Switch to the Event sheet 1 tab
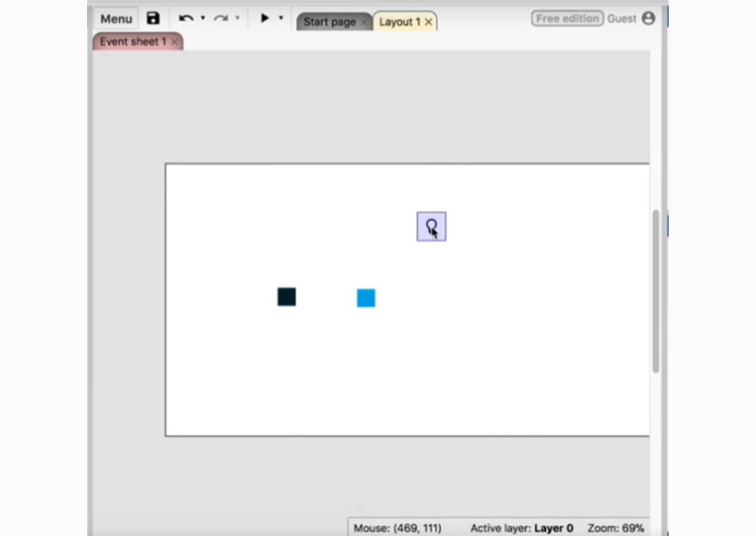The width and height of the screenshot is (756, 536). pyautogui.click(x=133, y=42)
